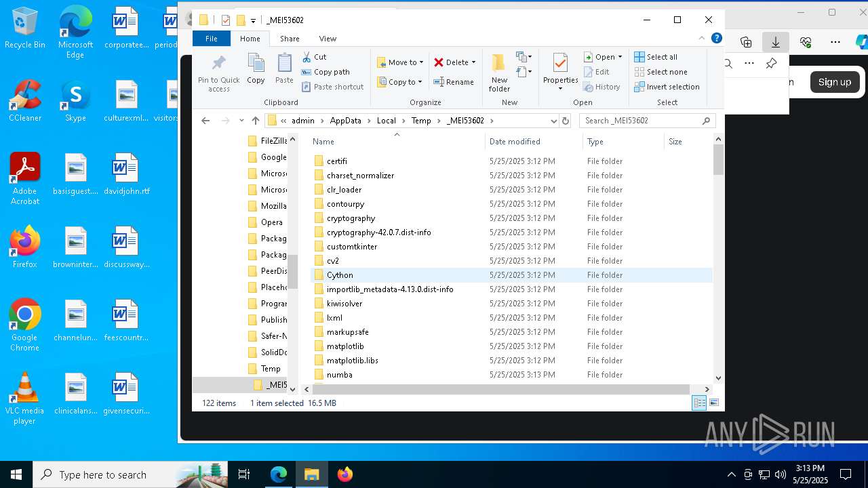
Task: Switch to details view layout icon
Action: tap(699, 403)
